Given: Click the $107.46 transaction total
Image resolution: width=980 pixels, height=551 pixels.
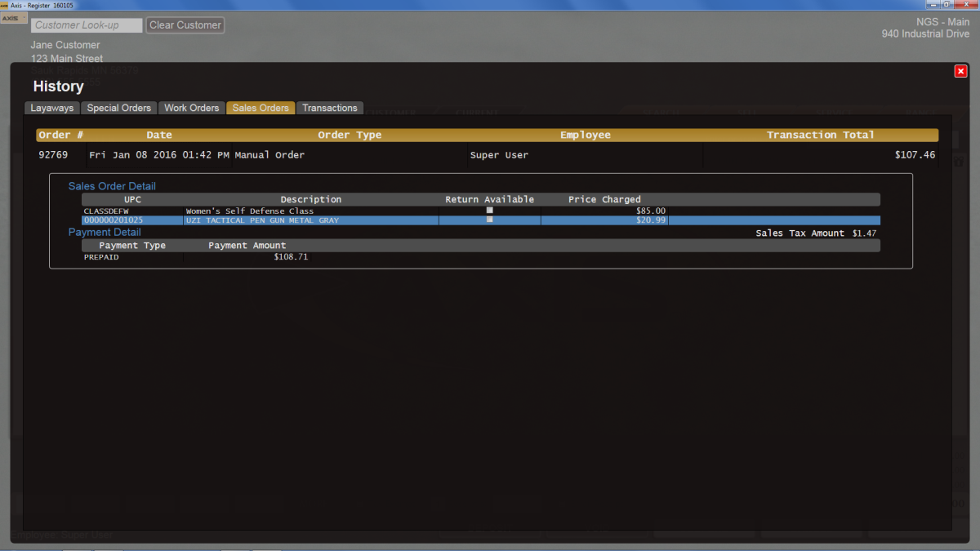Looking at the screenshot, I should [x=915, y=155].
